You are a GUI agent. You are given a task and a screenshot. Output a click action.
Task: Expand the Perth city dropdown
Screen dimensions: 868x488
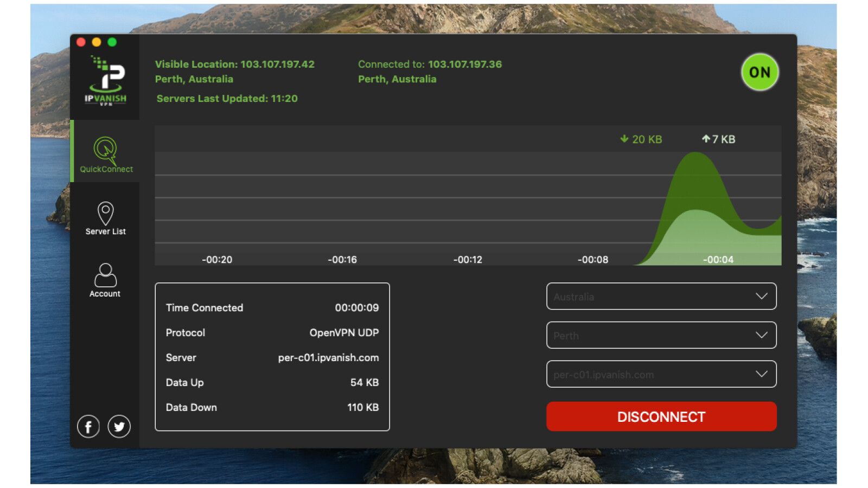coord(661,336)
